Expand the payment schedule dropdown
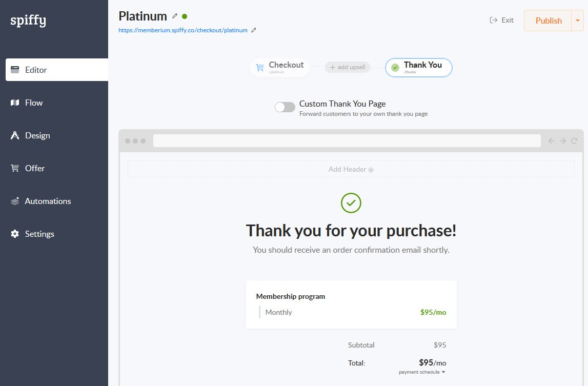 click(x=422, y=372)
